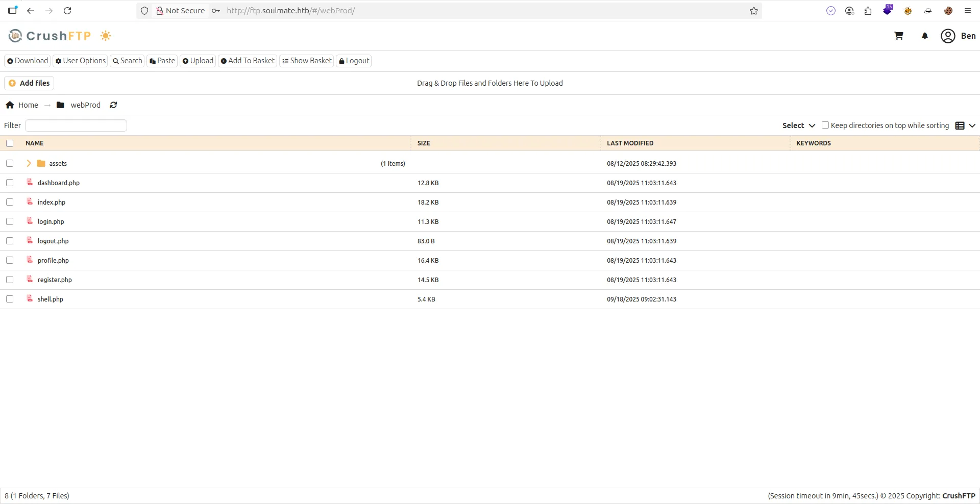Click the notifications bell icon
The image size is (980, 504).
coord(924,36)
